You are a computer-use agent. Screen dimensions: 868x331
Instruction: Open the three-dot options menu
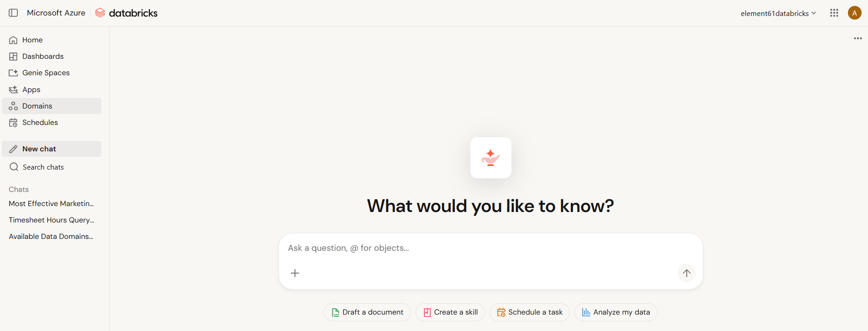coord(858,38)
